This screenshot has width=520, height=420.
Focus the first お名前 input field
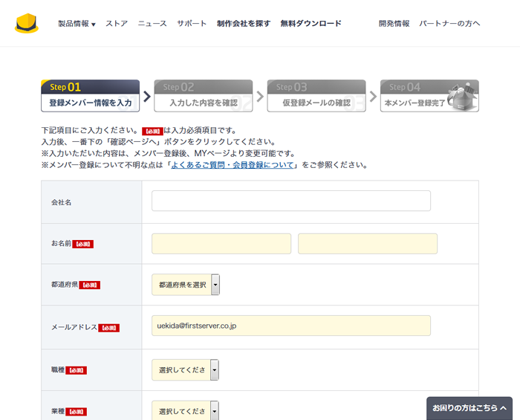tap(221, 244)
